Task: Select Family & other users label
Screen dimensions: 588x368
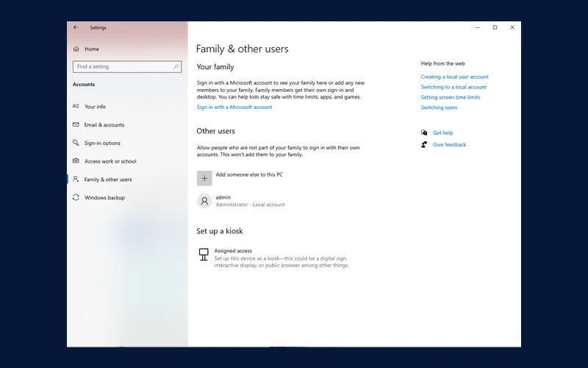Action: click(x=108, y=180)
